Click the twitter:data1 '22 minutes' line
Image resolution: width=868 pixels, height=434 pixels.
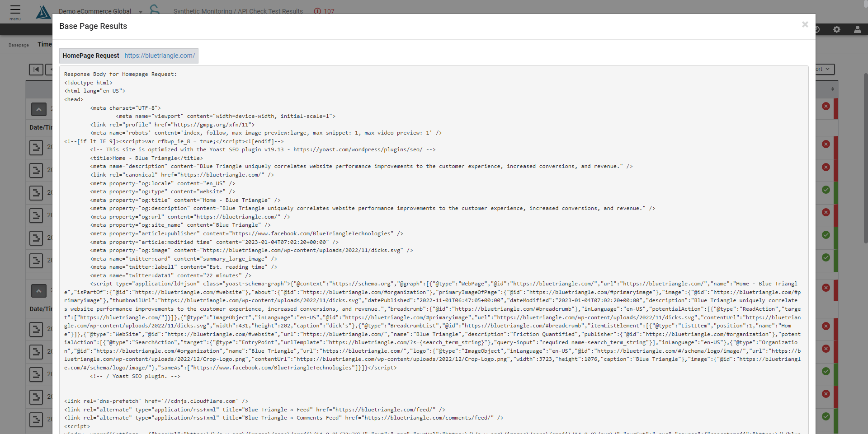pos(171,275)
